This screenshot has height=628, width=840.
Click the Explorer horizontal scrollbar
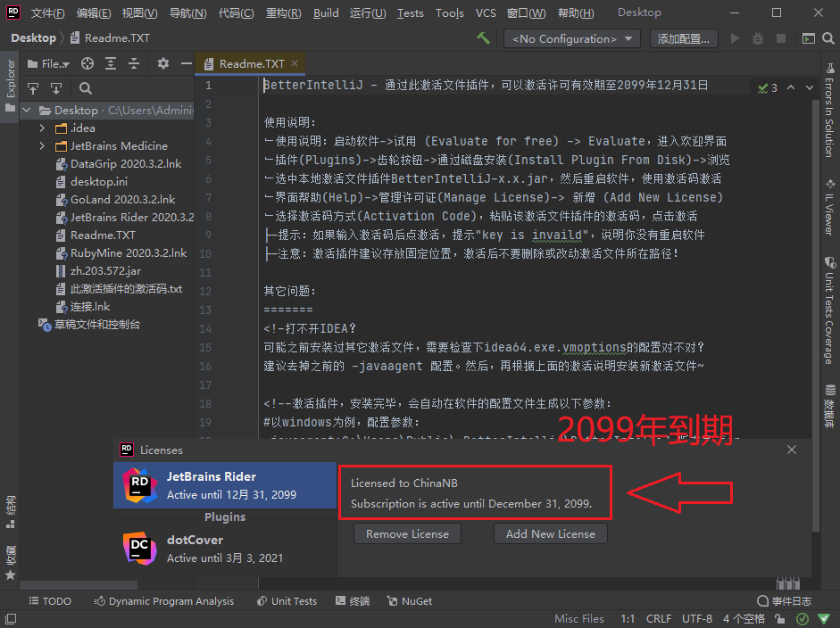point(79,585)
